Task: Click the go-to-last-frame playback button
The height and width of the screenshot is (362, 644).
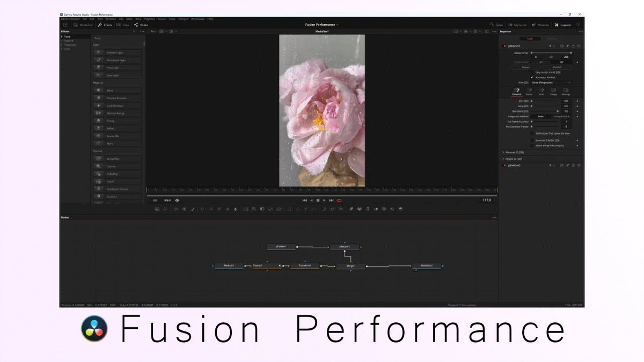Action: point(331,200)
